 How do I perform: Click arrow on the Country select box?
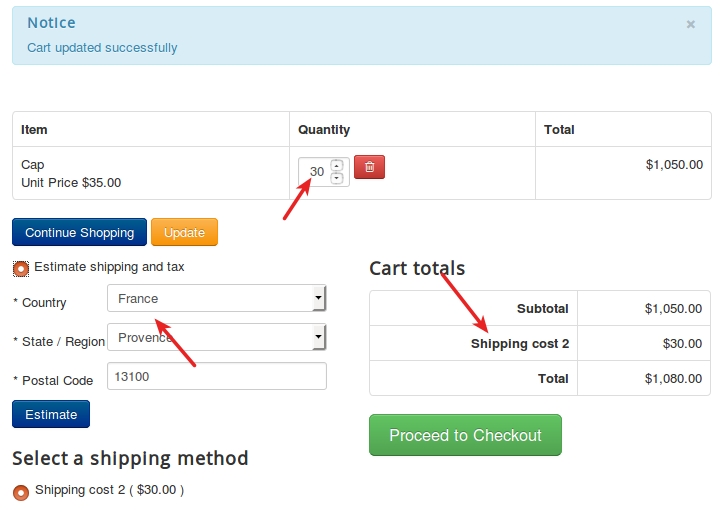[319, 298]
